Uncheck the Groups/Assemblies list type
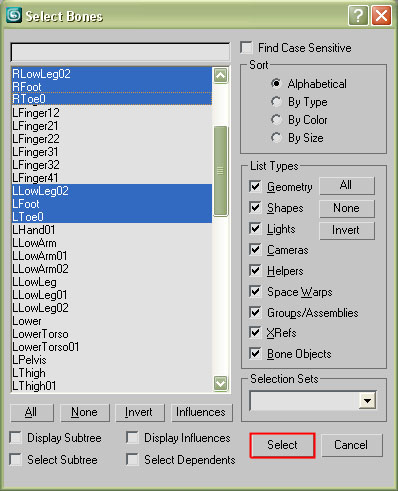Viewport: 398px width, 491px height. (255, 312)
